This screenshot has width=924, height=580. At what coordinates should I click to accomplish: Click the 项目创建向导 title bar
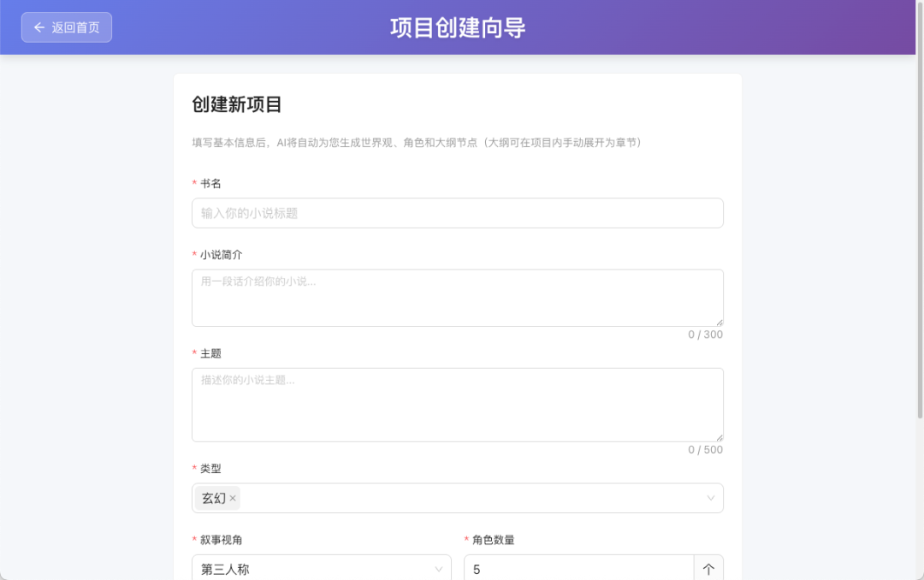[x=458, y=27]
